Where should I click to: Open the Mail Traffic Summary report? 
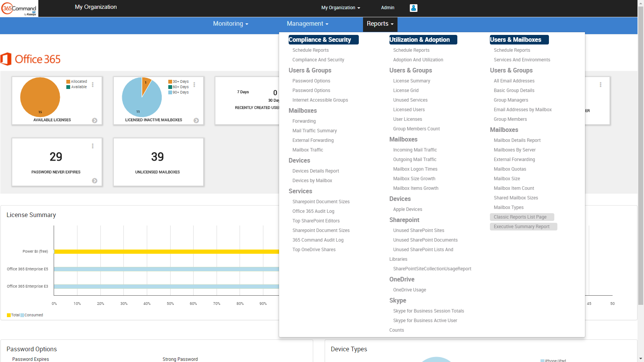[x=315, y=131]
